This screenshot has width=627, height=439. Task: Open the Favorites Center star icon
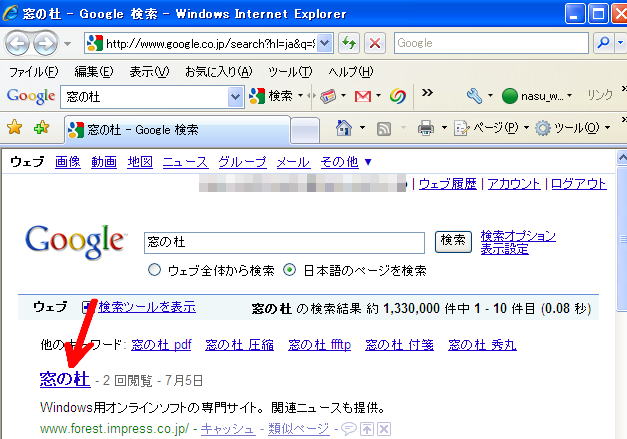(x=15, y=128)
